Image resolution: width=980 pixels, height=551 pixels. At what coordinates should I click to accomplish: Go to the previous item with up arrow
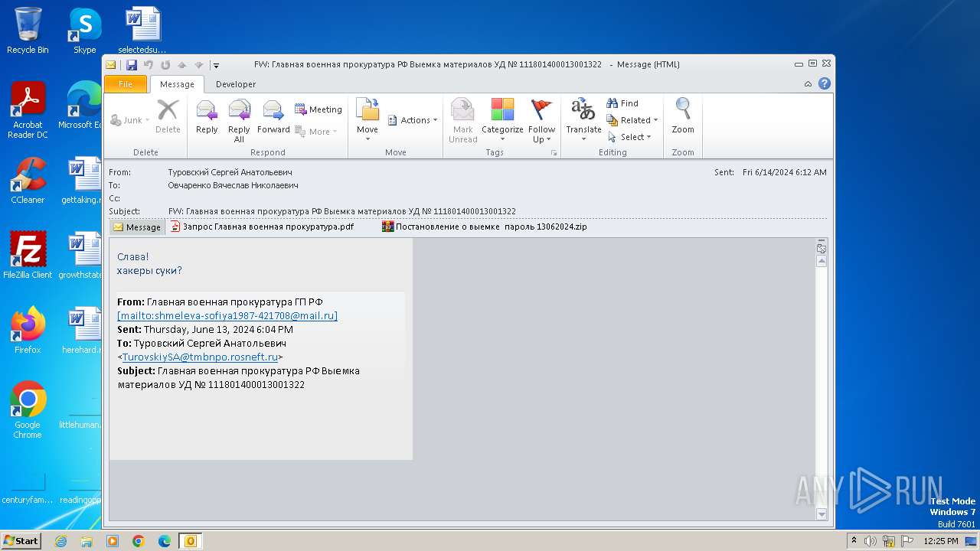pyautogui.click(x=181, y=65)
